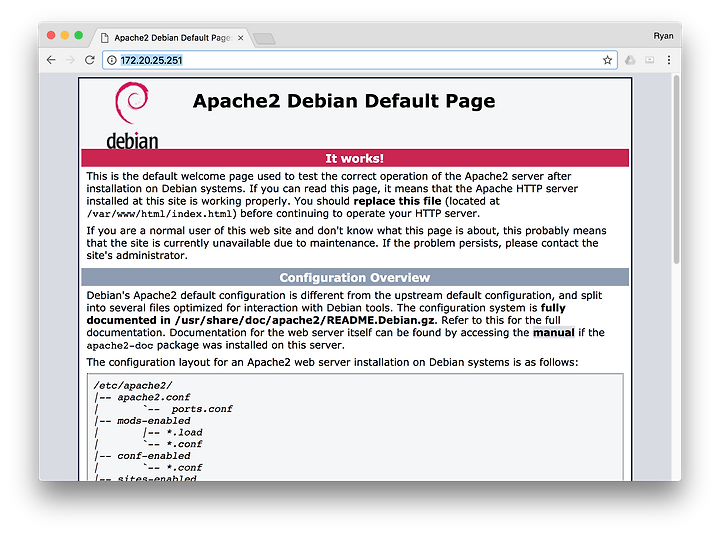Open the manual link in Configuration Overview
The height and width of the screenshot is (536, 720).
[x=553, y=333]
